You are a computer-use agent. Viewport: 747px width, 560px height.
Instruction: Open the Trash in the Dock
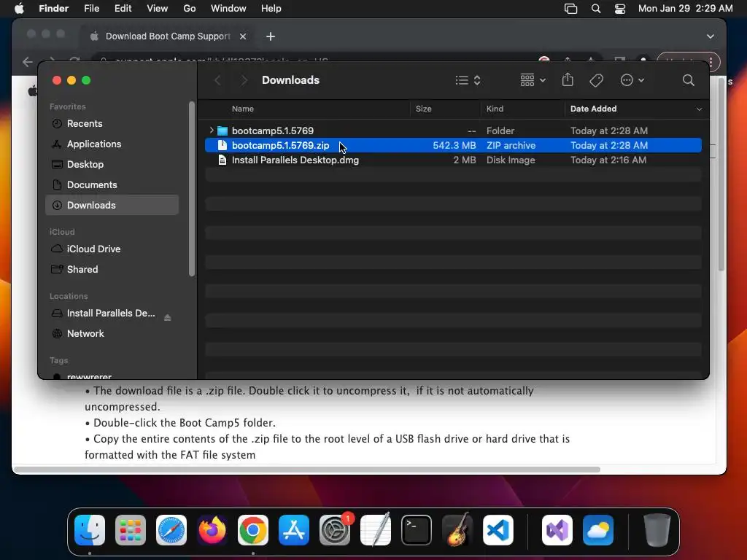pyautogui.click(x=657, y=529)
